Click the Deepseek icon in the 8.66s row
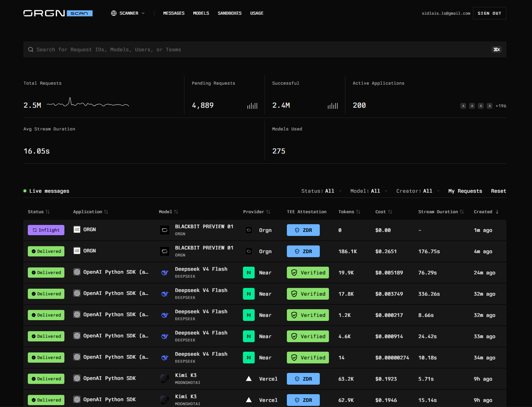 click(x=165, y=315)
